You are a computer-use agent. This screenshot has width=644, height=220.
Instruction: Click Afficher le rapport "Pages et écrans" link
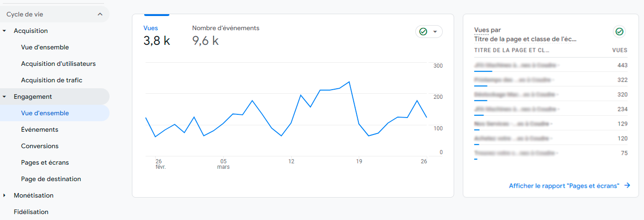point(564,186)
